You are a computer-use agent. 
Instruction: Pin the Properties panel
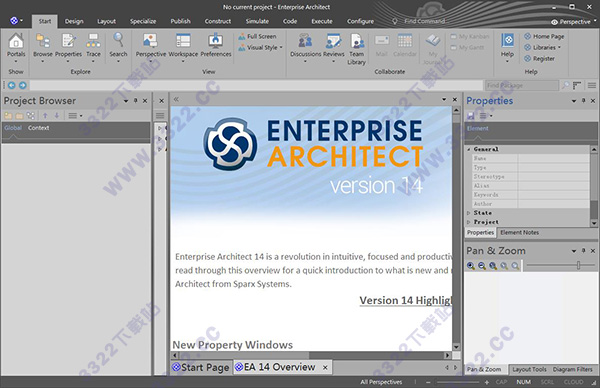(x=584, y=101)
